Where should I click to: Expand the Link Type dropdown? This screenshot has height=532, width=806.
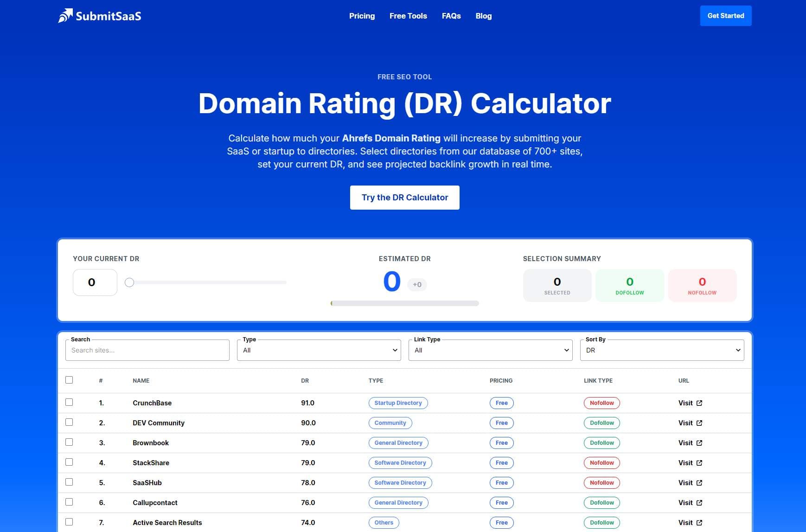(x=490, y=350)
